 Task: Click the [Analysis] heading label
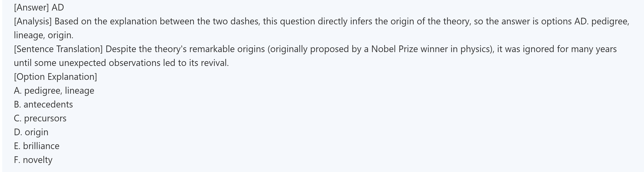coord(33,21)
